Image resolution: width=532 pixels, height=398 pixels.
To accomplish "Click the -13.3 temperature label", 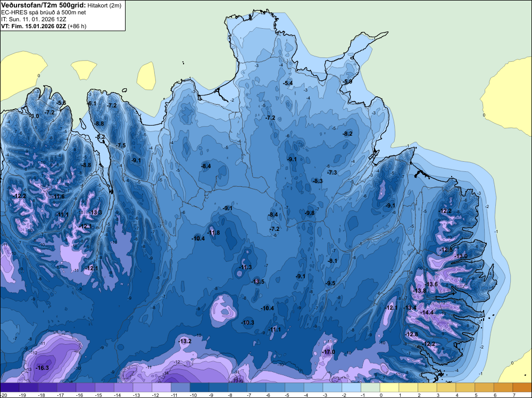I will (95, 212).
